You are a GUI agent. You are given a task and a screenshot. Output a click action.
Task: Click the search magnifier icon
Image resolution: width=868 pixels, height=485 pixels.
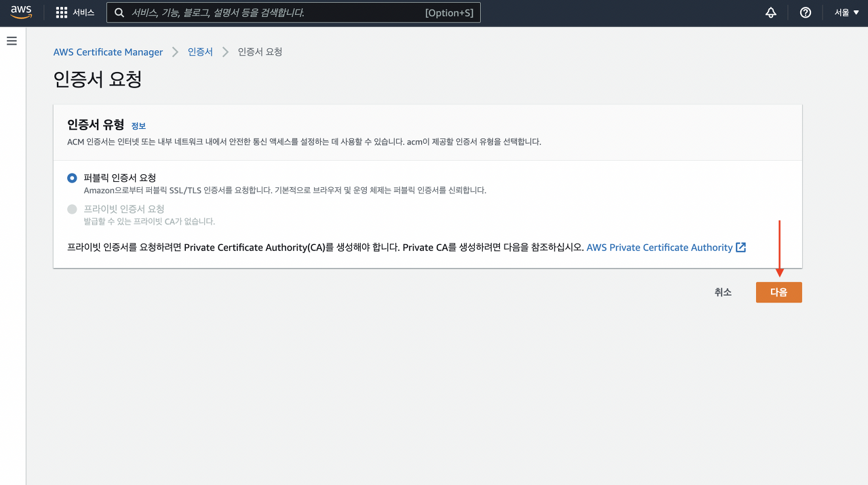(120, 13)
